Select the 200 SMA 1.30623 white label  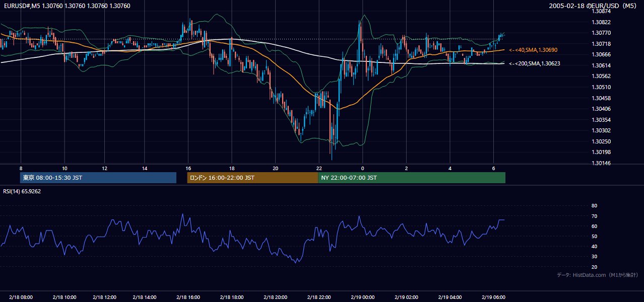(x=535, y=64)
